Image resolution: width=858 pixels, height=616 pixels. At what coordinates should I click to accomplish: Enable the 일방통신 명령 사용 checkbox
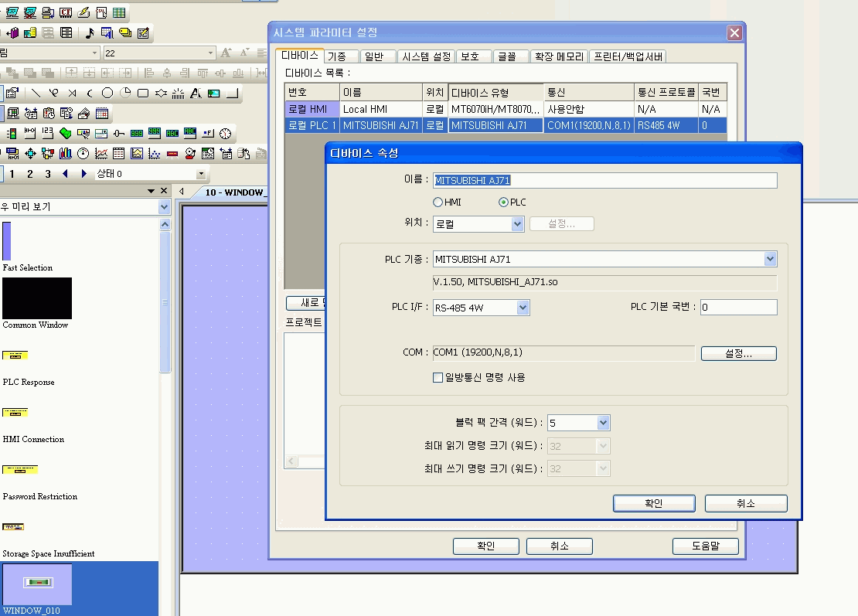[438, 378]
